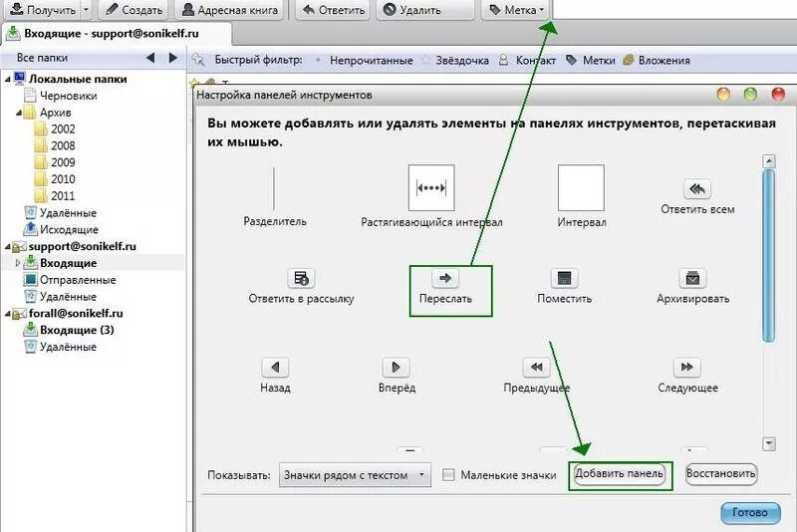This screenshot has width=797, height=532.
Task: Open the Адресная книга
Action: click(x=230, y=10)
